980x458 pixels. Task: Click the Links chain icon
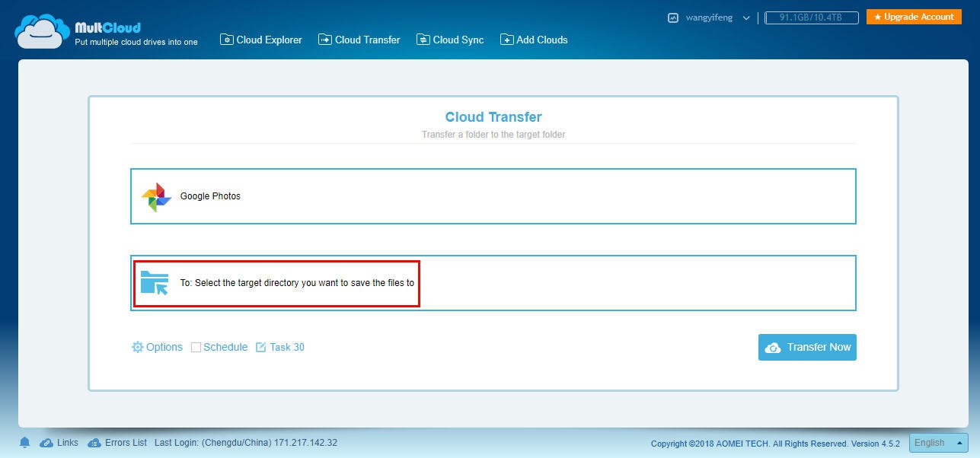point(46,443)
